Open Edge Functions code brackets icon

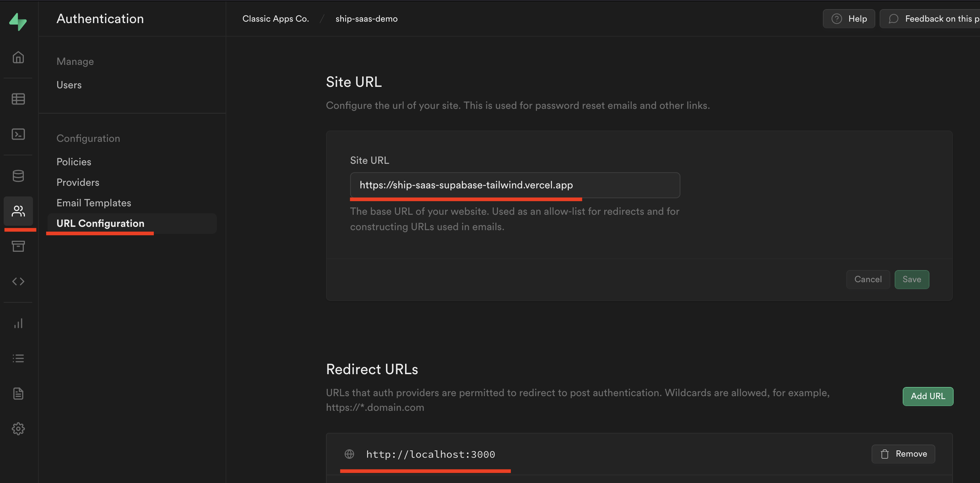[18, 281]
